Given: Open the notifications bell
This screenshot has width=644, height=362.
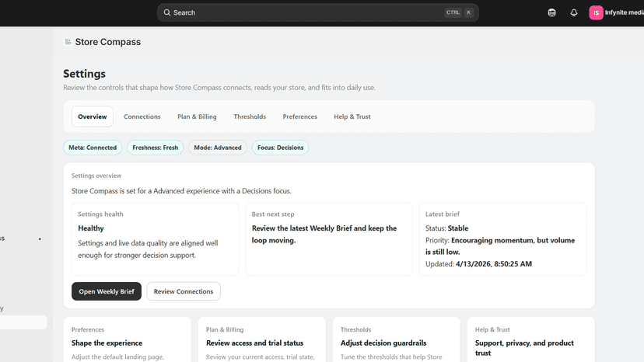Looking at the screenshot, I should point(574,12).
